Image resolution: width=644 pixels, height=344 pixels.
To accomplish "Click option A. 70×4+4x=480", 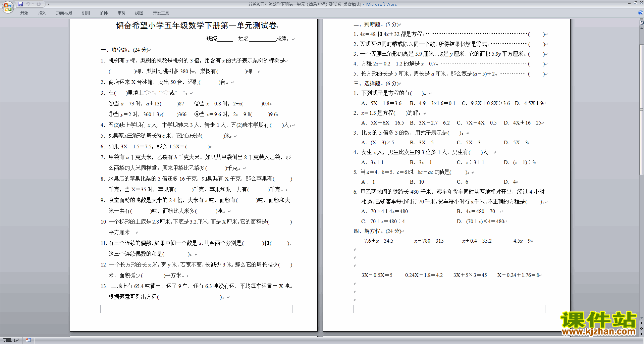I will [384, 211].
